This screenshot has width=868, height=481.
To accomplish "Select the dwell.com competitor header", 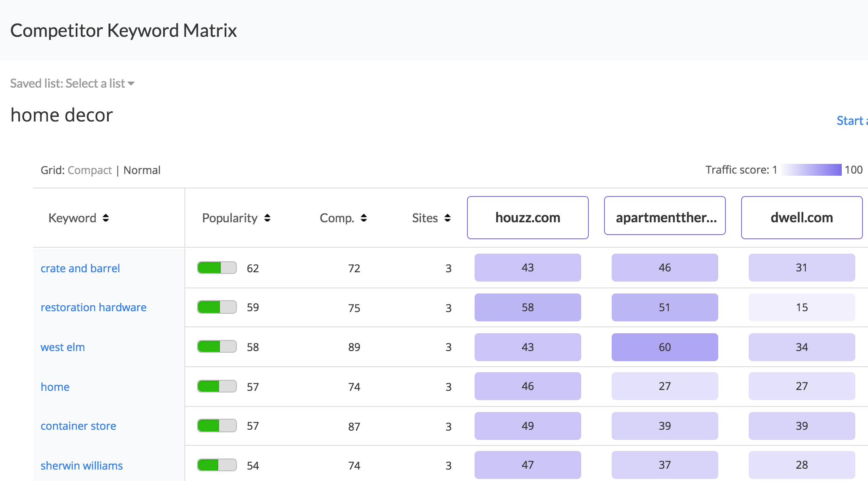I will [x=801, y=218].
